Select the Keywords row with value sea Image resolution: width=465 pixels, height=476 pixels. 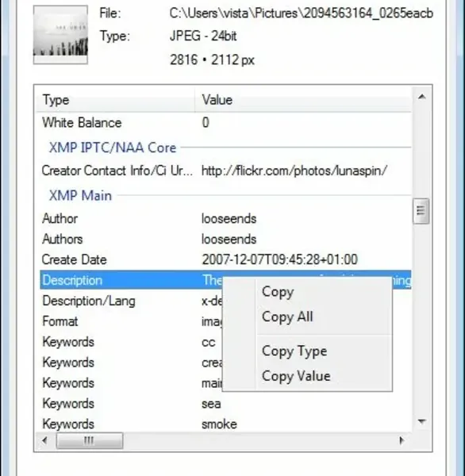coord(225,404)
